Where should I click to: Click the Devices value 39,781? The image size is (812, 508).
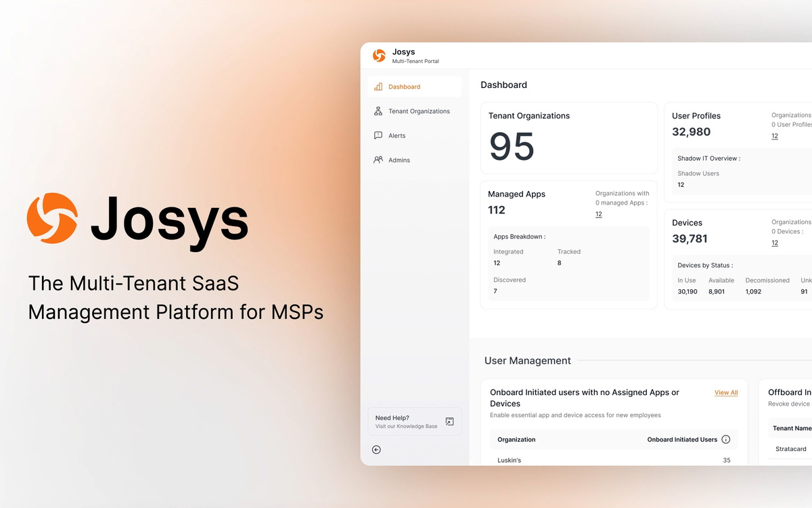[690, 239]
